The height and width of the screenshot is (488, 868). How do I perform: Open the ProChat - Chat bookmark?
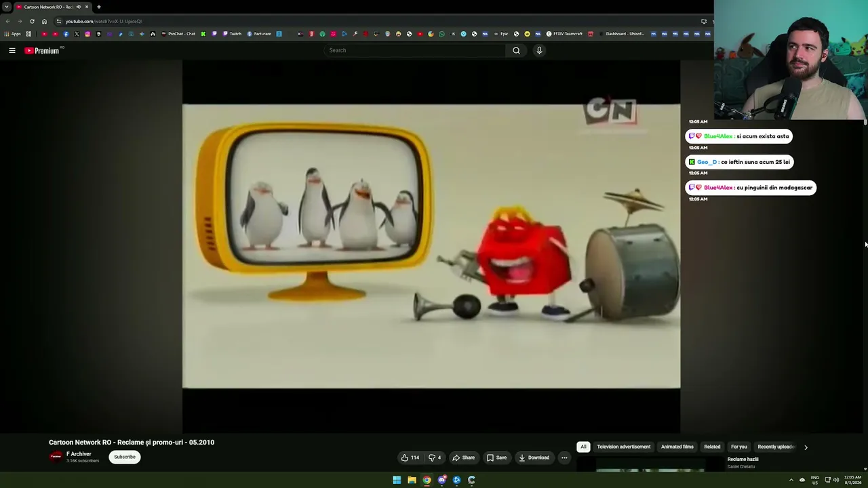[x=178, y=34]
